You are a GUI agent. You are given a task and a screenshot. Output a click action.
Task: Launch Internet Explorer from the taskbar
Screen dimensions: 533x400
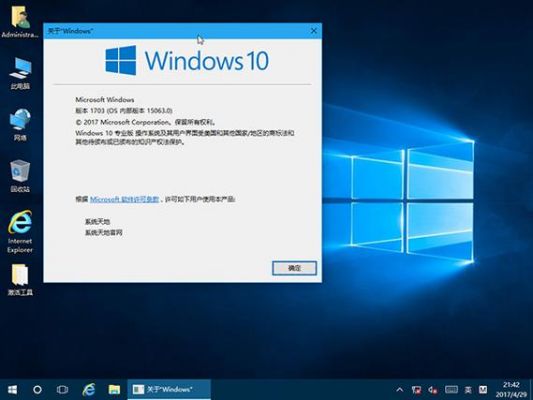coord(89,389)
